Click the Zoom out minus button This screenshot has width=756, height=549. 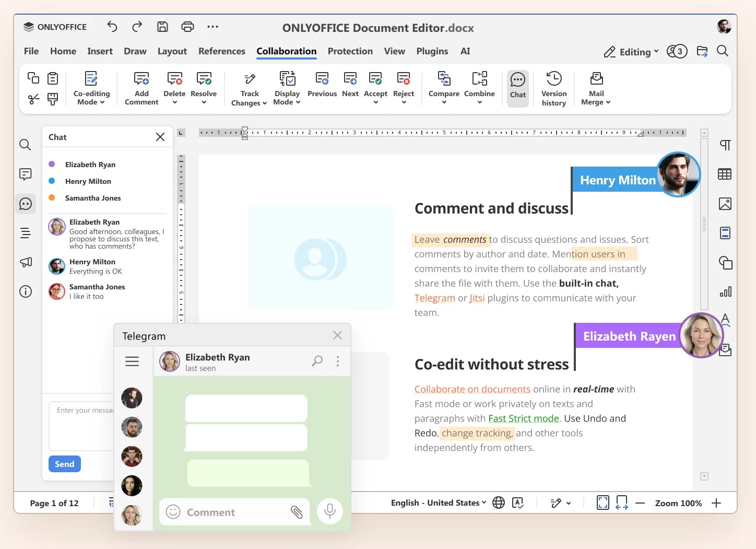(641, 503)
